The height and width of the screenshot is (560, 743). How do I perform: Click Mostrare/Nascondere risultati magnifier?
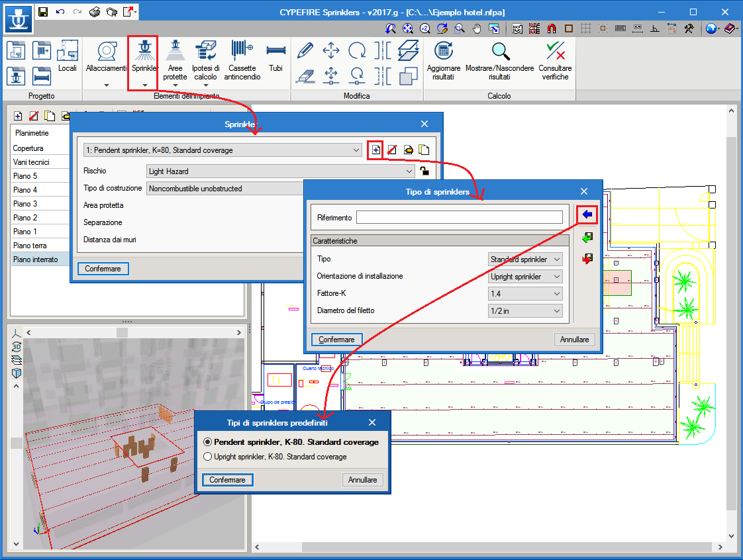pos(499,60)
